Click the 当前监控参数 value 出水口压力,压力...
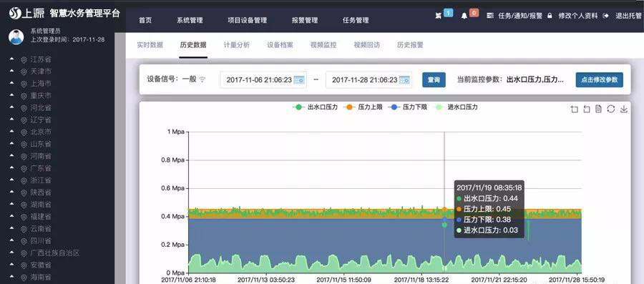 click(535, 79)
